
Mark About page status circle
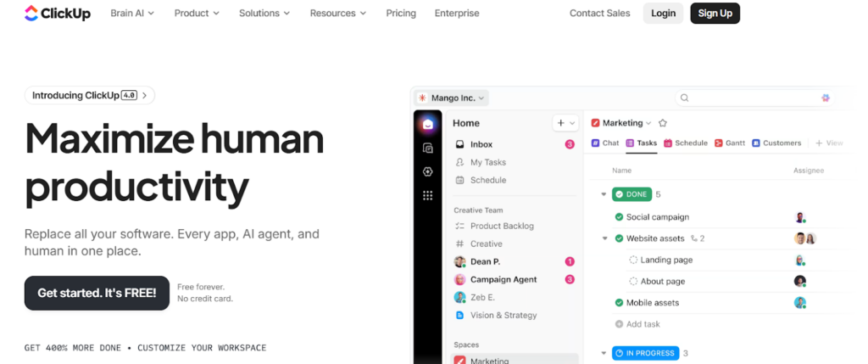click(633, 282)
